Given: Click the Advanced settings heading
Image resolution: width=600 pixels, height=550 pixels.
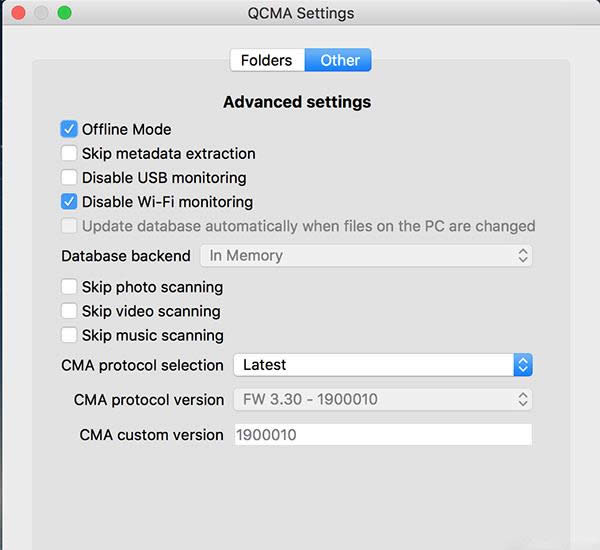Looking at the screenshot, I should click(x=297, y=102).
